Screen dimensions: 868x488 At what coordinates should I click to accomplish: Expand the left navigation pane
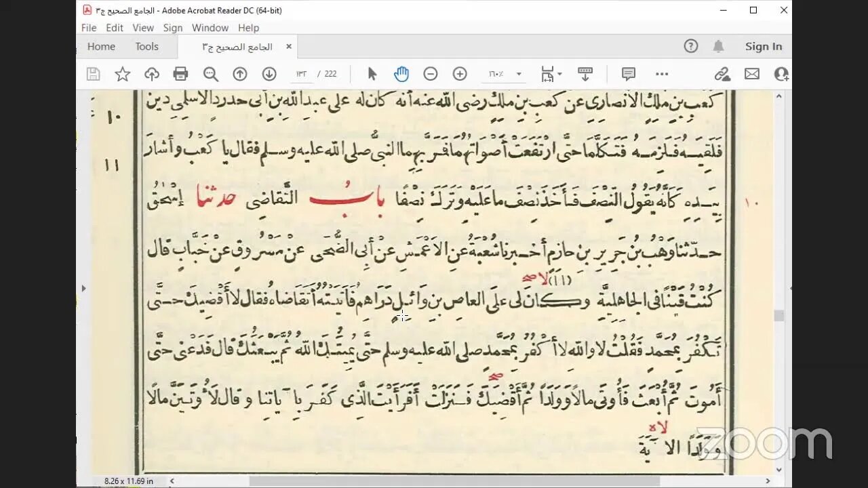[83, 288]
